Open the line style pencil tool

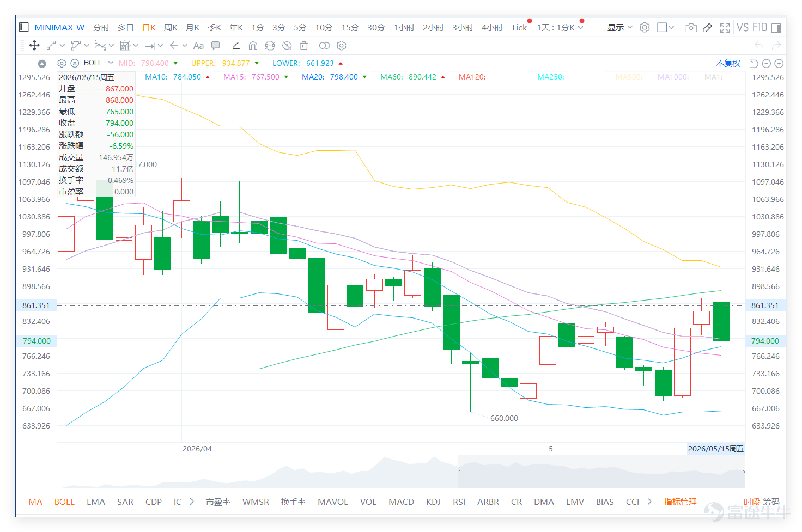(x=236, y=46)
